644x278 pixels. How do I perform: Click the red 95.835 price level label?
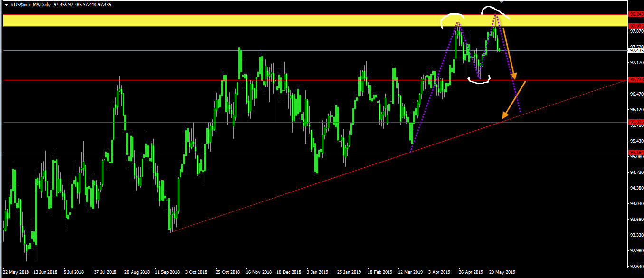(636, 122)
